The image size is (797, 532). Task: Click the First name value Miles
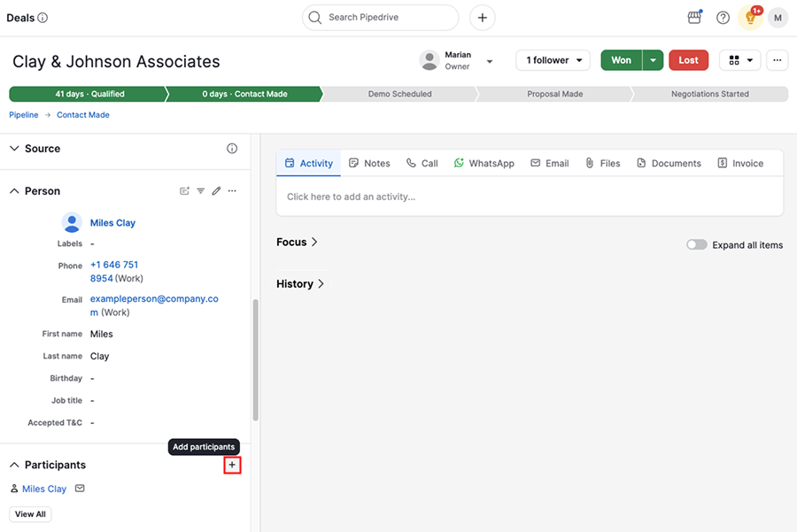point(102,334)
